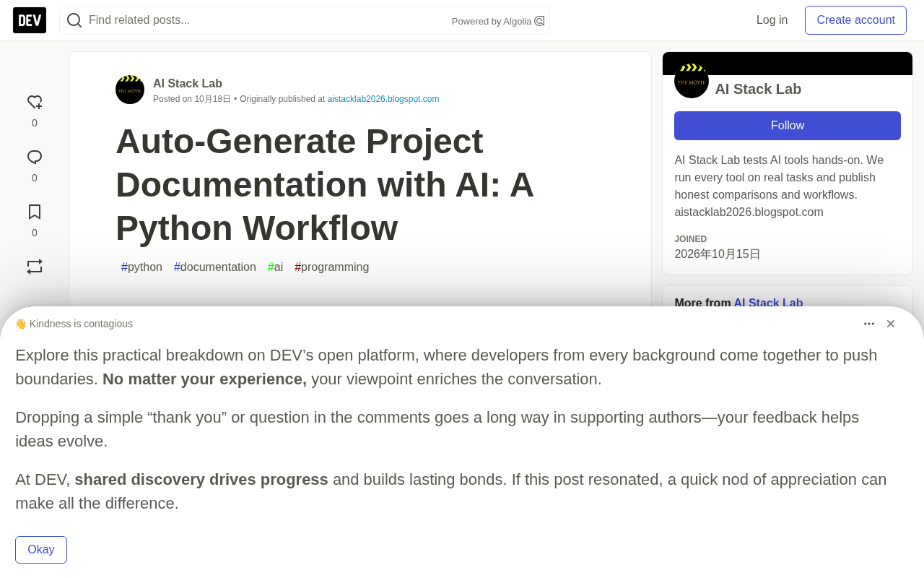924x578 pixels.
Task: Dismiss the Kindness is contagious banner
Action: 891,324
